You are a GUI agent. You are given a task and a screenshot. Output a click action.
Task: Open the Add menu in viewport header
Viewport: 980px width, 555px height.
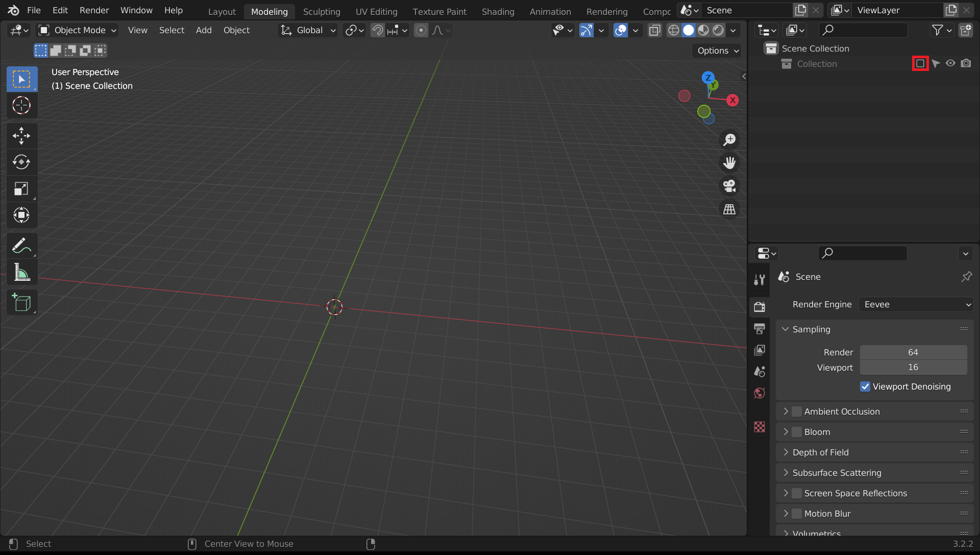tap(204, 30)
